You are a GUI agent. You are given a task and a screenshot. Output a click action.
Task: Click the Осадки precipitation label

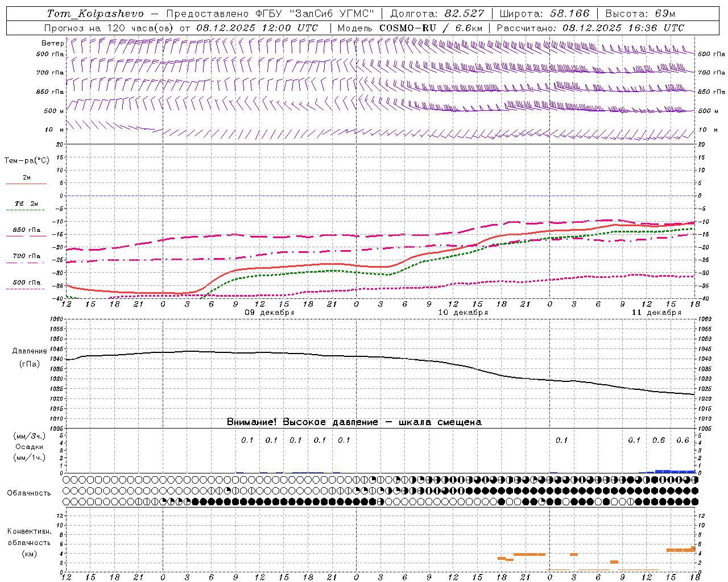30,447
